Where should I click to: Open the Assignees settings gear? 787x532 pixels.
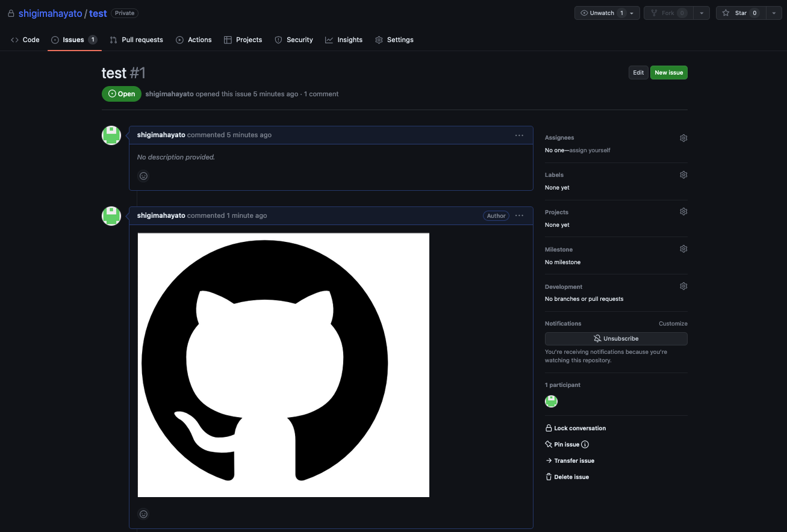point(683,138)
